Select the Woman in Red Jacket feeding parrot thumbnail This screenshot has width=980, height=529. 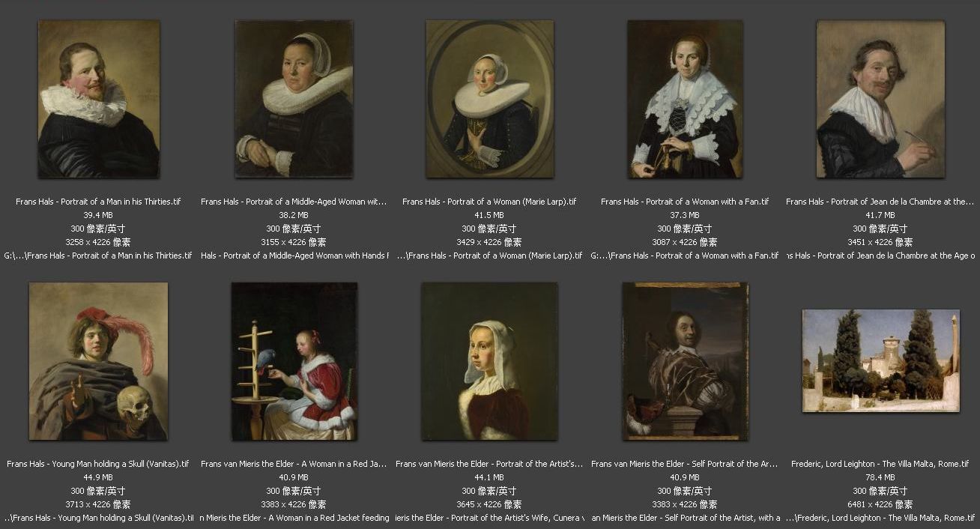pyautogui.click(x=294, y=361)
